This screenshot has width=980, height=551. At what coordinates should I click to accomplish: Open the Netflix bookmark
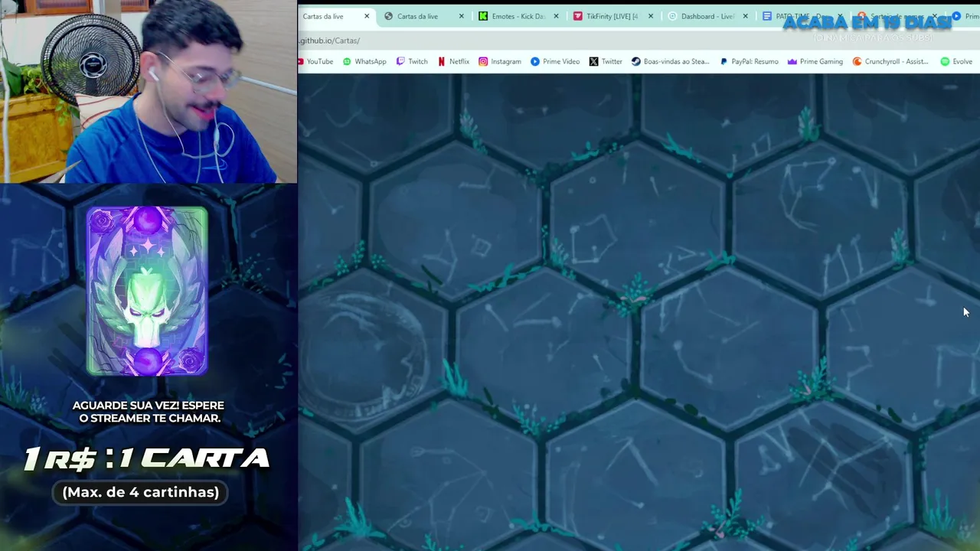pos(453,61)
